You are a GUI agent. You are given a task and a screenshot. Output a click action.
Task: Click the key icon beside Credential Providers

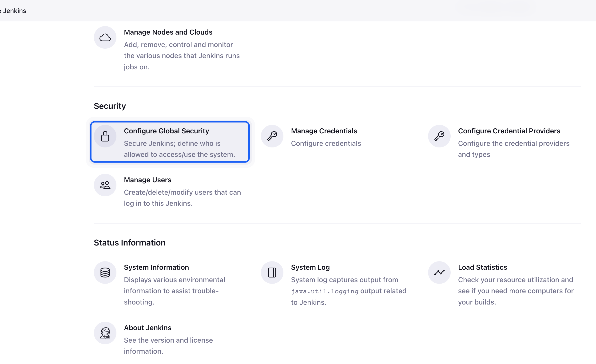(439, 136)
